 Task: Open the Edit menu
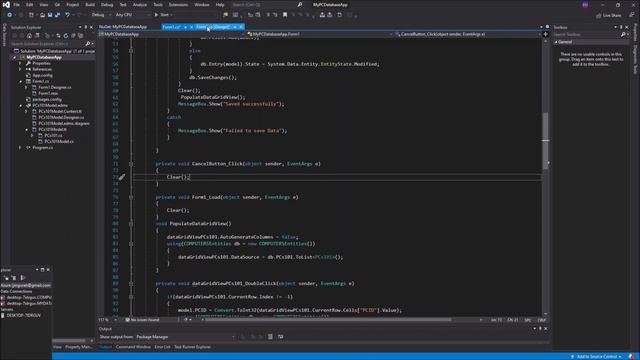coord(29,5)
